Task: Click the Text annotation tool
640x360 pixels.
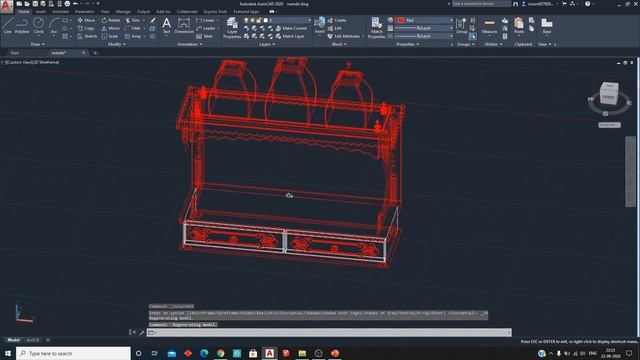Action: pyautogui.click(x=167, y=25)
